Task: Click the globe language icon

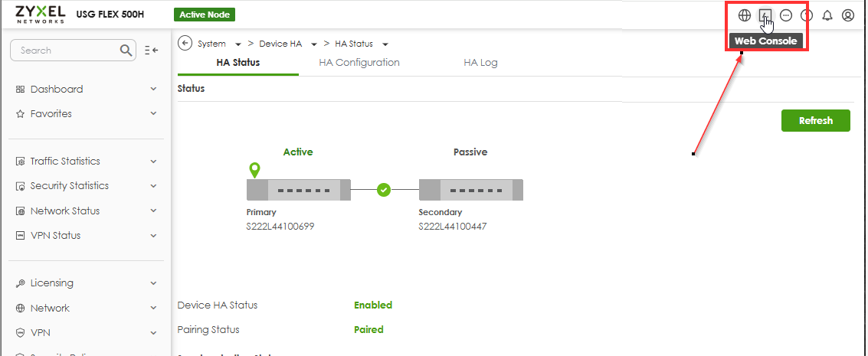Action: click(744, 15)
